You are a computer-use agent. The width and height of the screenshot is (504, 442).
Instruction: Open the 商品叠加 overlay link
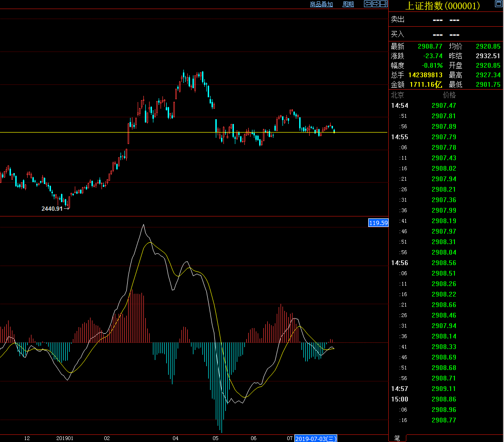pos(321,4)
